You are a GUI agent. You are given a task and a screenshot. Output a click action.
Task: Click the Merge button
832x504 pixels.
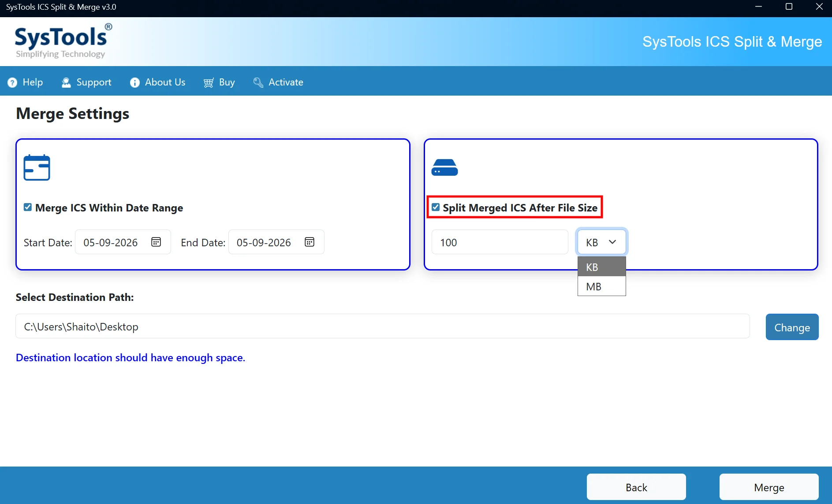[769, 487]
